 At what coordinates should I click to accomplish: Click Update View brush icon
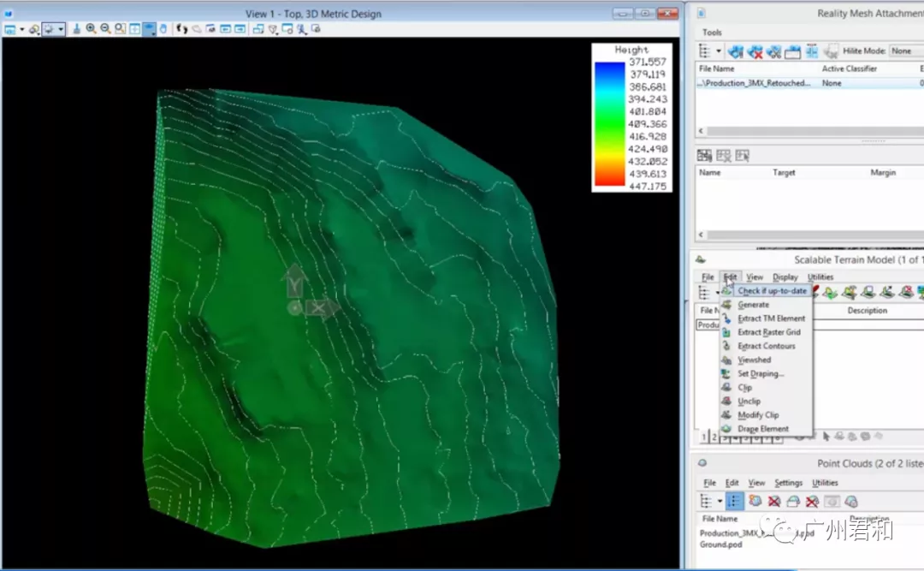[77, 29]
